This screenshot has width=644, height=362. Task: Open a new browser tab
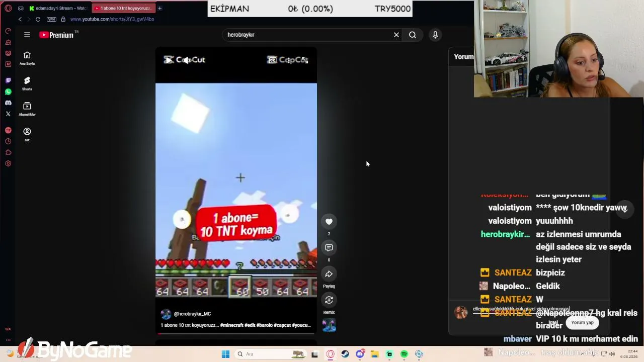point(159,8)
